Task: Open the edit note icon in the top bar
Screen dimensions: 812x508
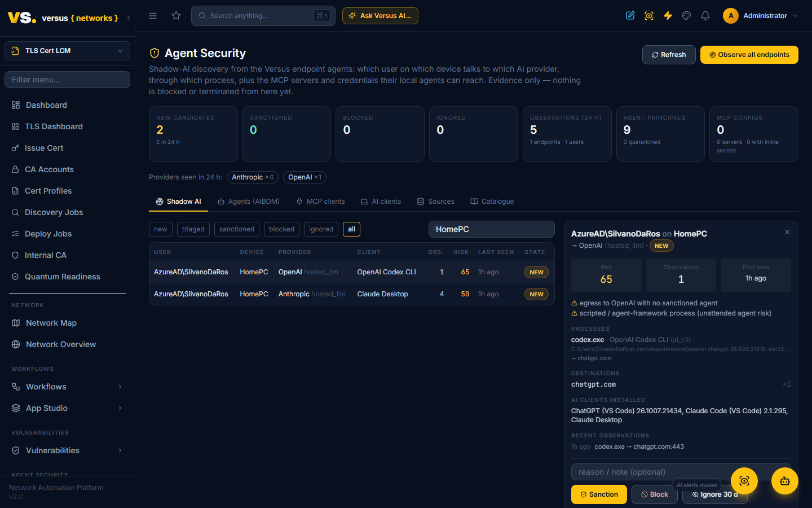Action: (630, 16)
